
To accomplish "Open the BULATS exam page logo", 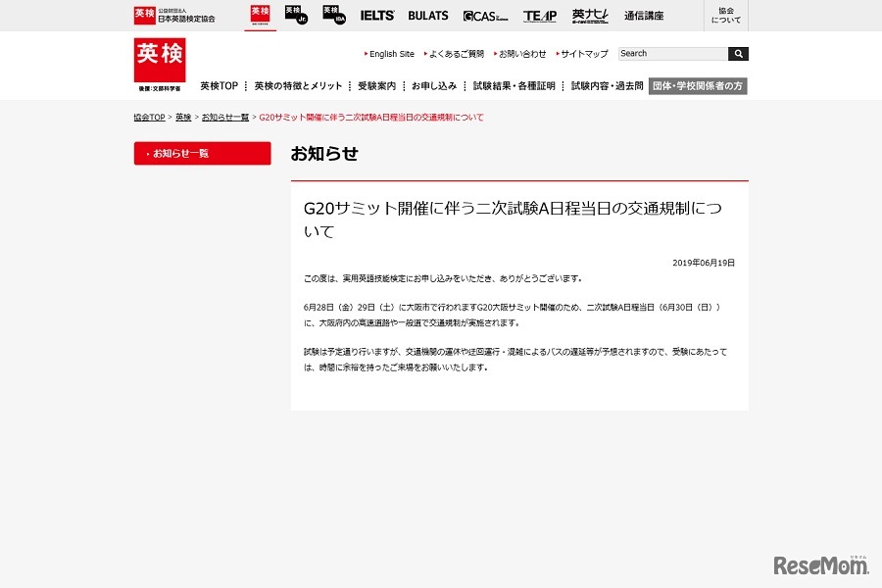I will coord(428,16).
